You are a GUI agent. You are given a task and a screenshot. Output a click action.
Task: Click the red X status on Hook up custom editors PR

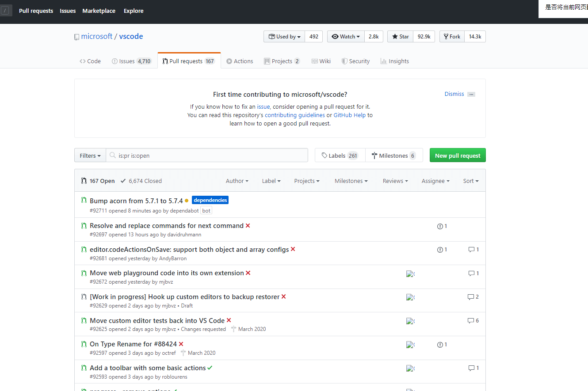[283, 297]
